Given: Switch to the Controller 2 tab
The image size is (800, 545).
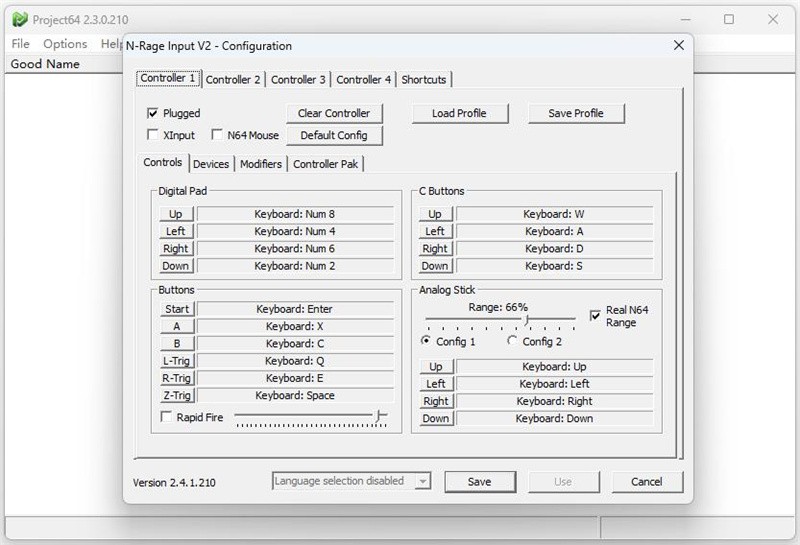Looking at the screenshot, I should click(233, 80).
